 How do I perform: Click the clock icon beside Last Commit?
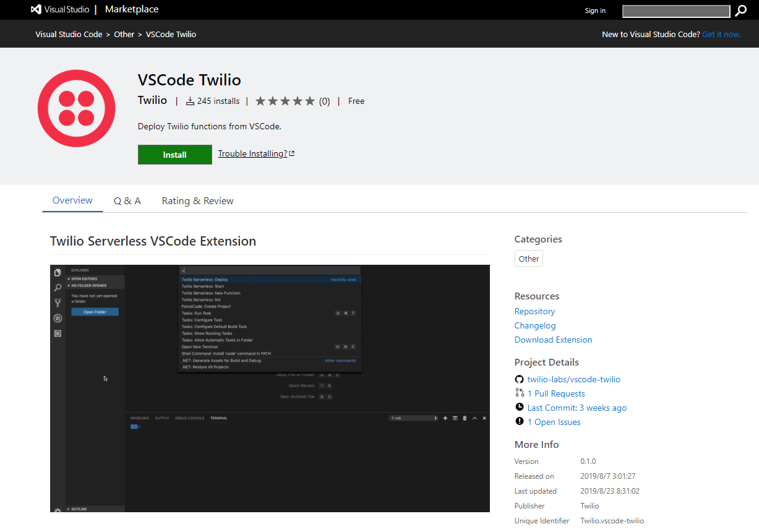coord(519,408)
